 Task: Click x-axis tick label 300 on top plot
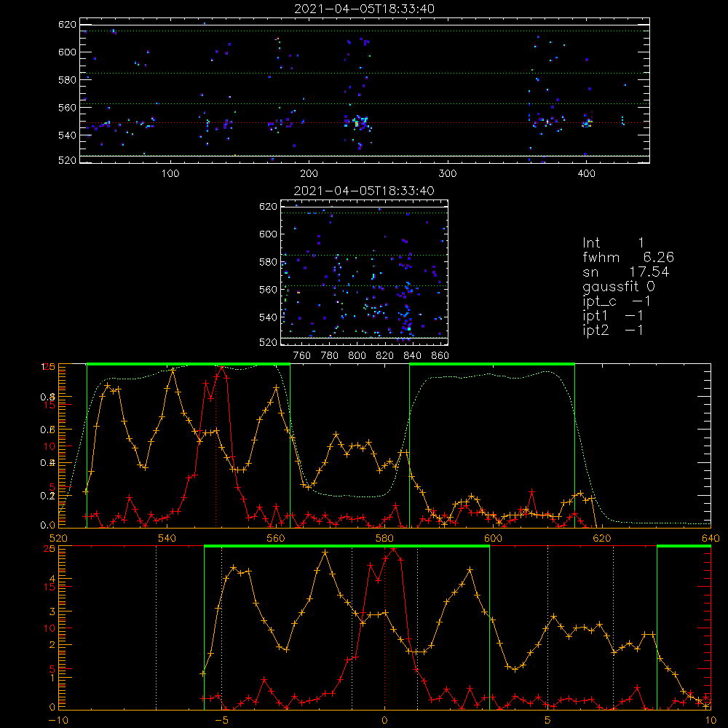click(x=448, y=174)
